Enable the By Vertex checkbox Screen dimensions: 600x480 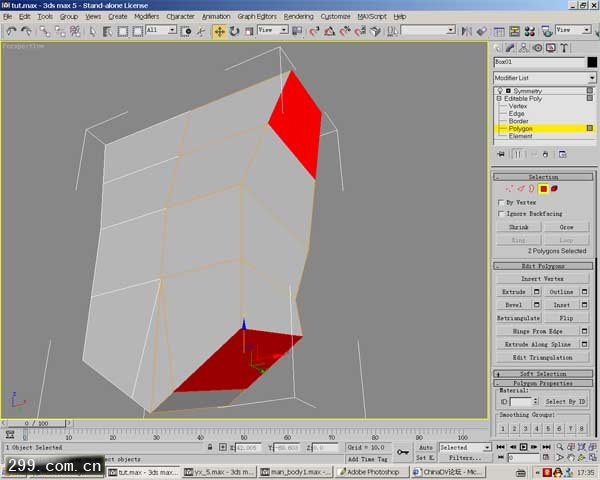[x=501, y=202]
